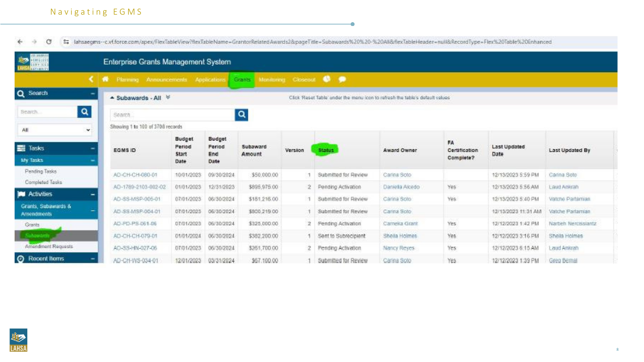The width and height of the screenshot is (644, 362).
Task: Open the Planning menu
Action: click(127, 80)
